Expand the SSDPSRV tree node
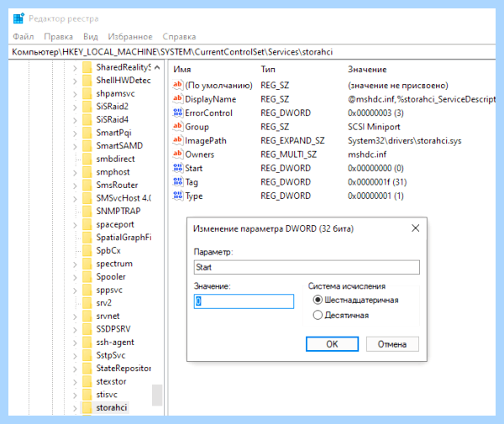Image resolution: width=504 pixels, height=424 pixels. pos(75,330)
